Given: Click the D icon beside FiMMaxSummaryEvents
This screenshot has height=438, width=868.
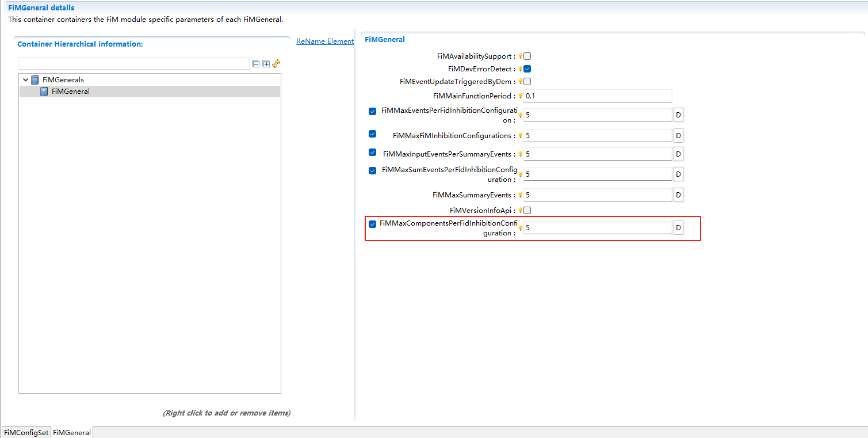Looking at the screenshot, I should tap(678, 195).
